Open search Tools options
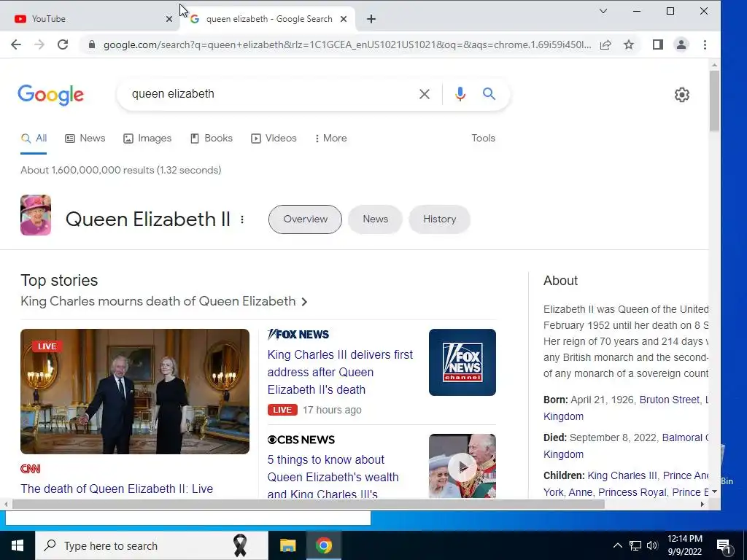 483,138
